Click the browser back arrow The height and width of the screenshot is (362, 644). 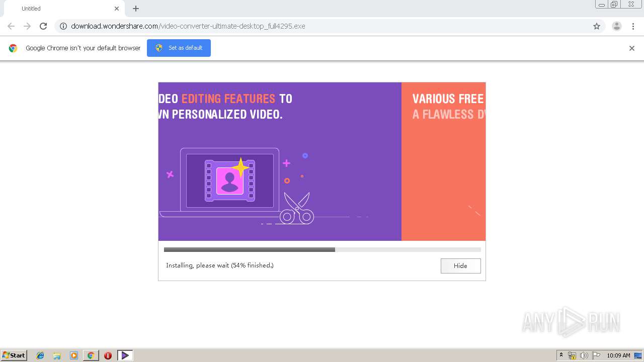point(11,26)
